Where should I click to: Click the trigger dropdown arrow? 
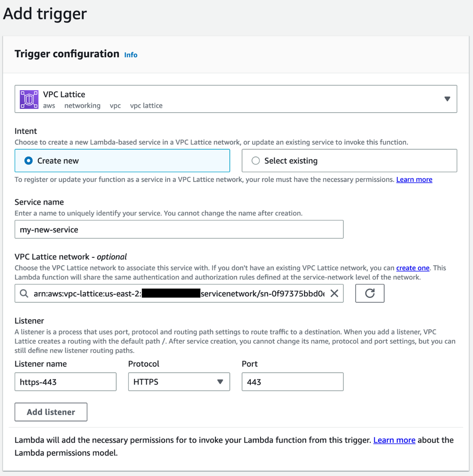coord(447,99)
